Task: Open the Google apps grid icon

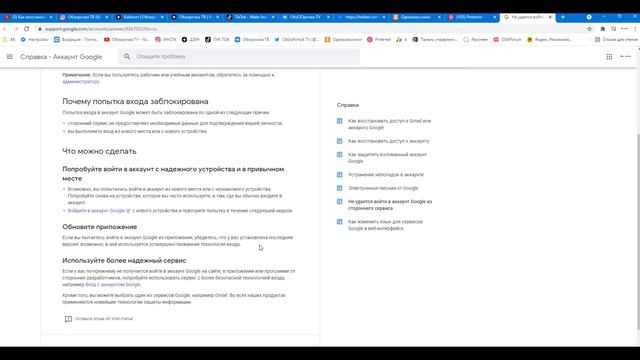Action: (x=609, y=57)
